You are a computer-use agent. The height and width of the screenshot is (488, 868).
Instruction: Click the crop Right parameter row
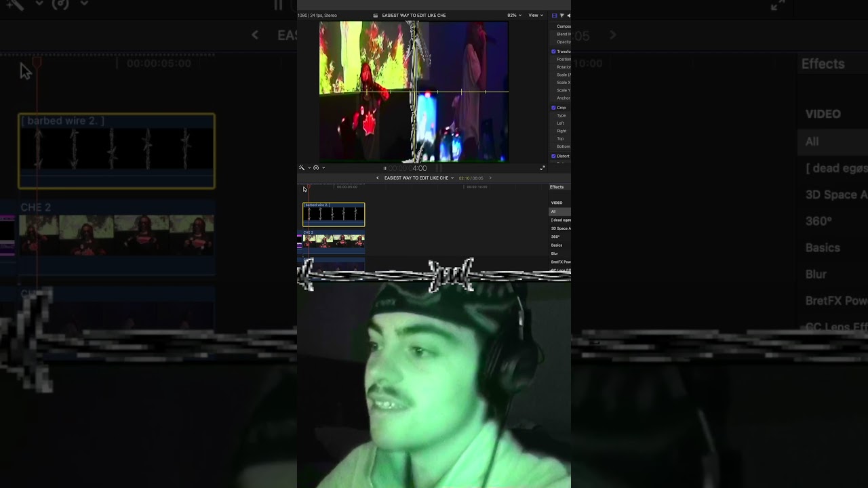561,131
